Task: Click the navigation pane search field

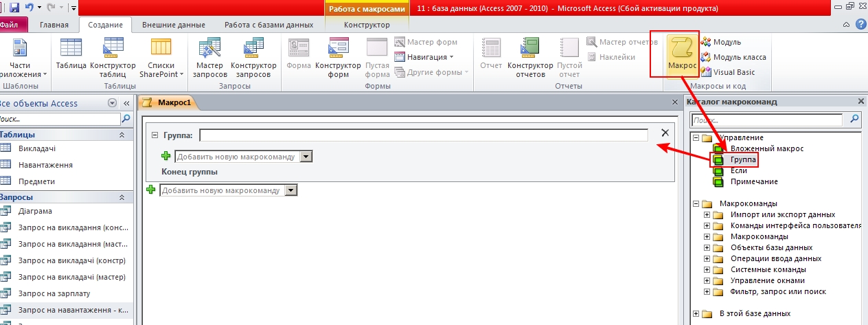Action: 60,119
